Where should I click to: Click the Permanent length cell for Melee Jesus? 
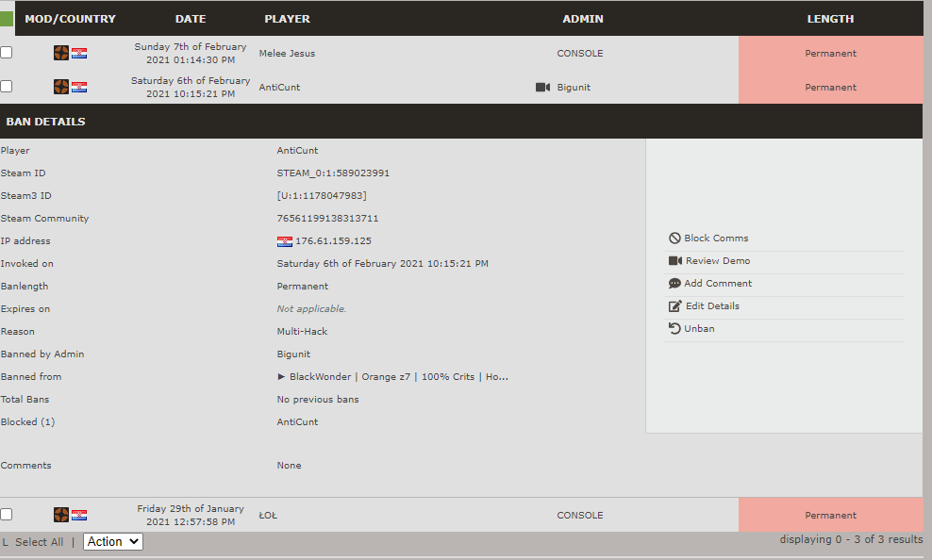831,53
